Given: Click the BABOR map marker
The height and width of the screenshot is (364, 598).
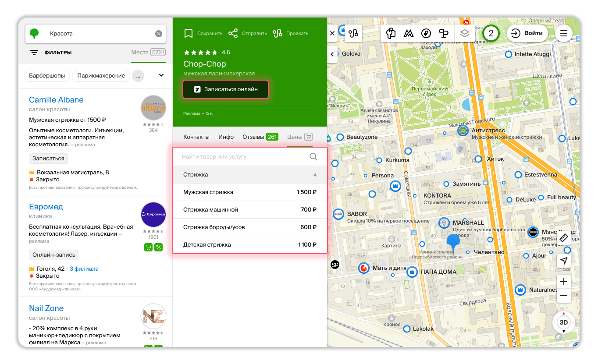Looking at the screenshot, I should click(338, 214).
